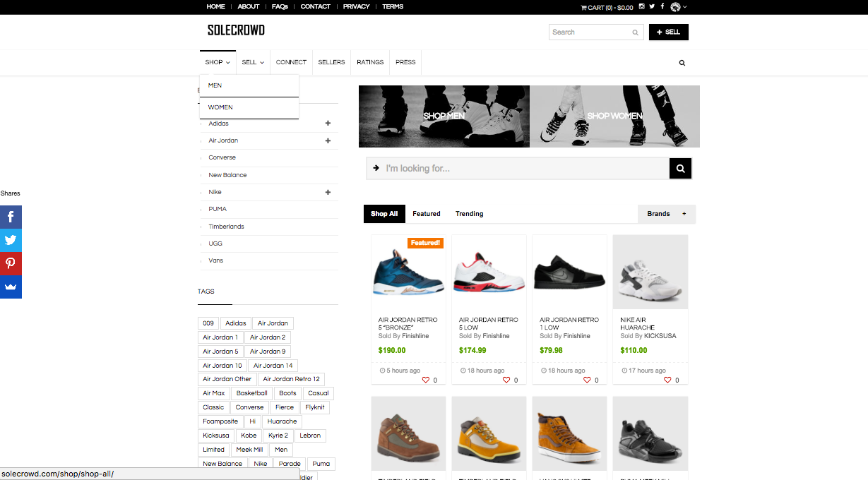
Task: Share on Facebook from side share bar
Action: click(11, 217)
